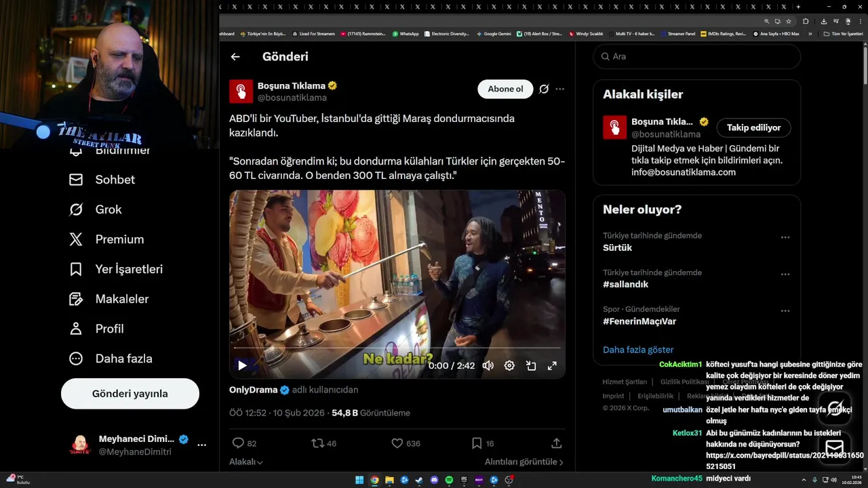868x488 pixels.
Task: Click the Takip ediyor button
Action: (x=753, y=127)
